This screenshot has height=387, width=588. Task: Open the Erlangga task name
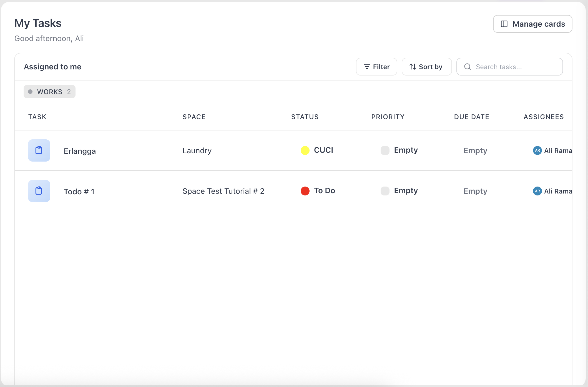[x=80, y=151]
